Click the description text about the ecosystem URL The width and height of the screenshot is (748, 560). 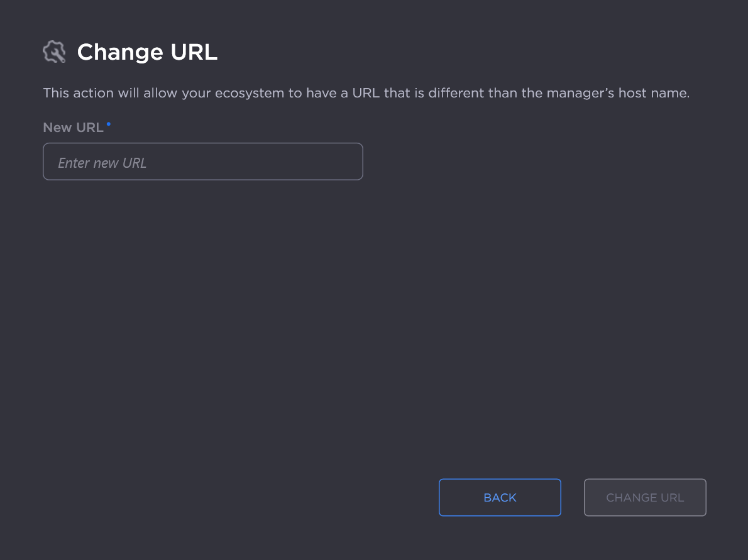click(x=366, y=94)
